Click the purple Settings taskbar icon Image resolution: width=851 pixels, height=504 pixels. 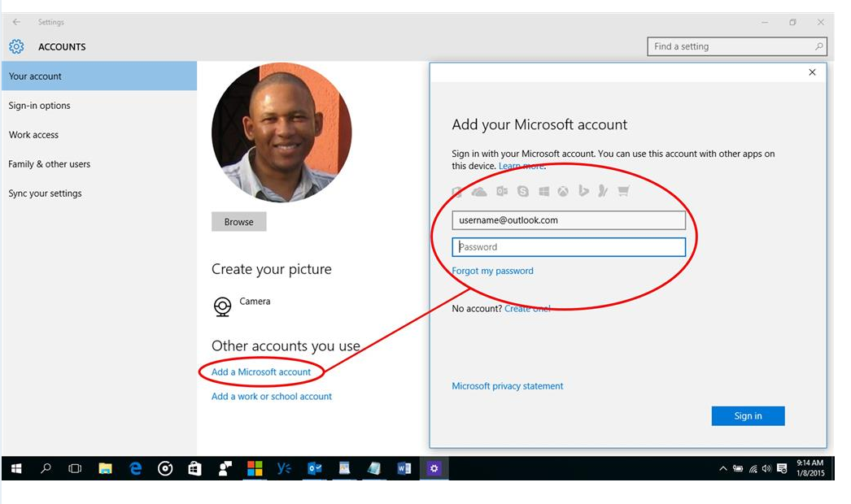434,468
